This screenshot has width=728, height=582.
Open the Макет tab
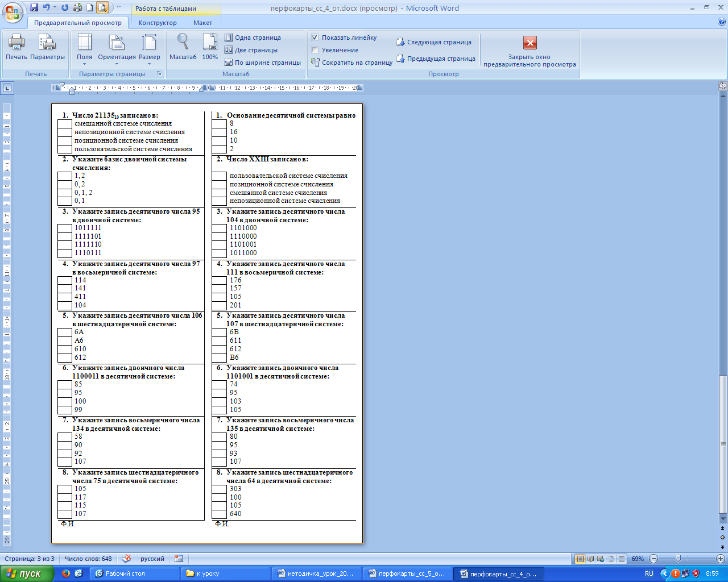[202, 23]
